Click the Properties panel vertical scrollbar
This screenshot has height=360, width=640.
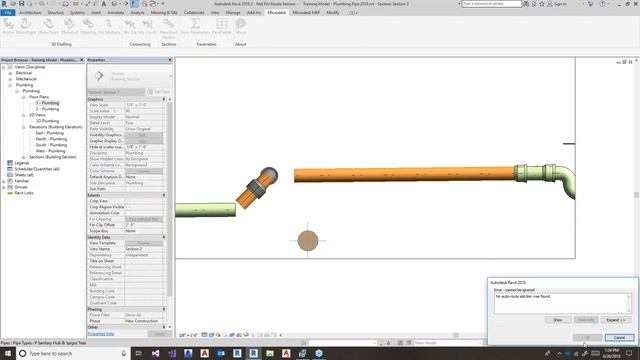point(170,199)
